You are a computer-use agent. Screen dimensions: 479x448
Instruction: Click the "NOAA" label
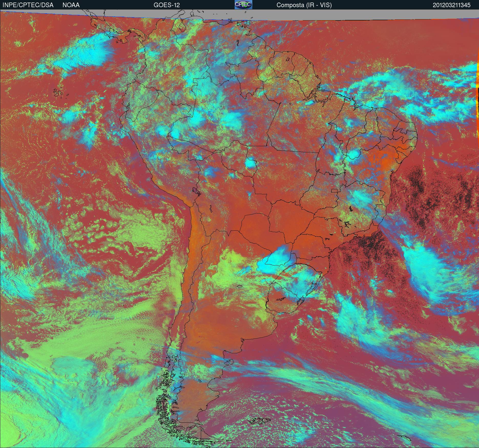(71, 5)
